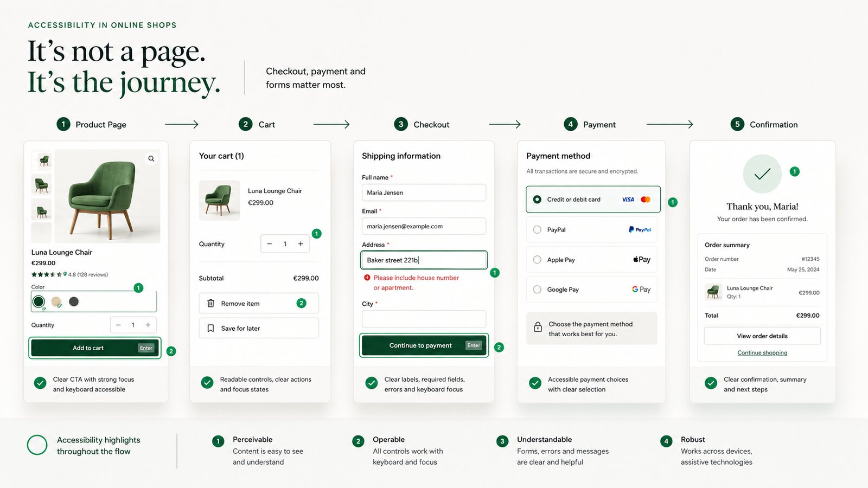
Task: Click the Confirmation step label
Action: [x=774, y=125]
